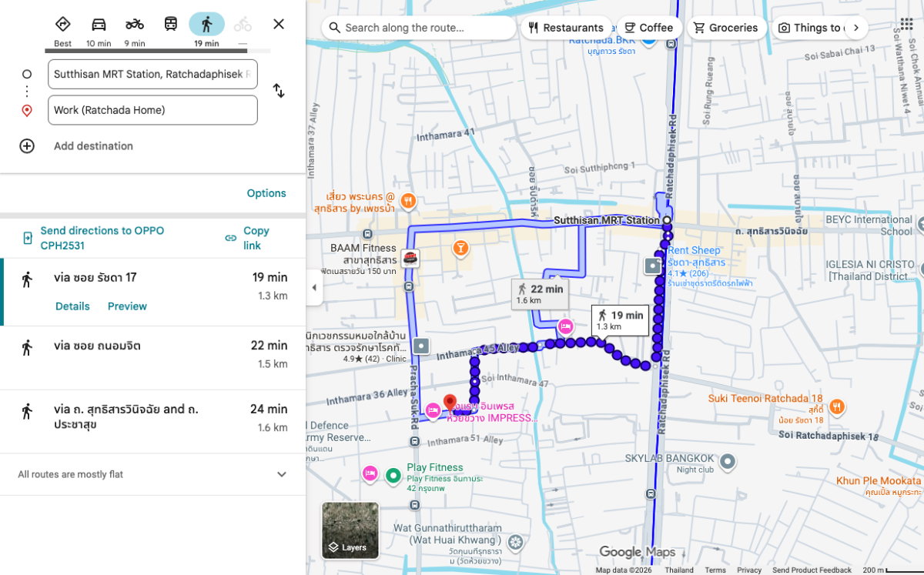Select the 24 min route via ถ. ประชาสุข
The width and height of the screenshot is (924, 575).
point(152,421)
